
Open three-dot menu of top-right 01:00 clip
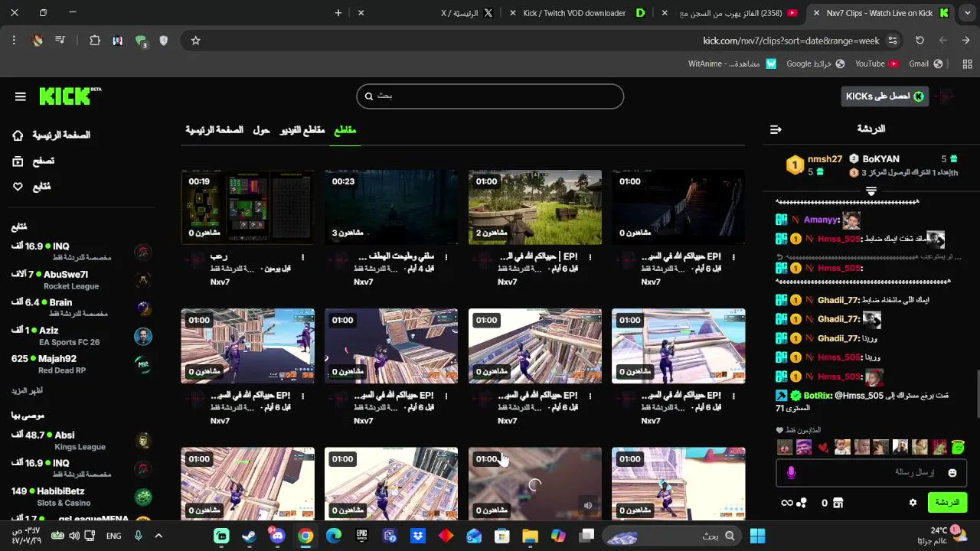(733, 257)
